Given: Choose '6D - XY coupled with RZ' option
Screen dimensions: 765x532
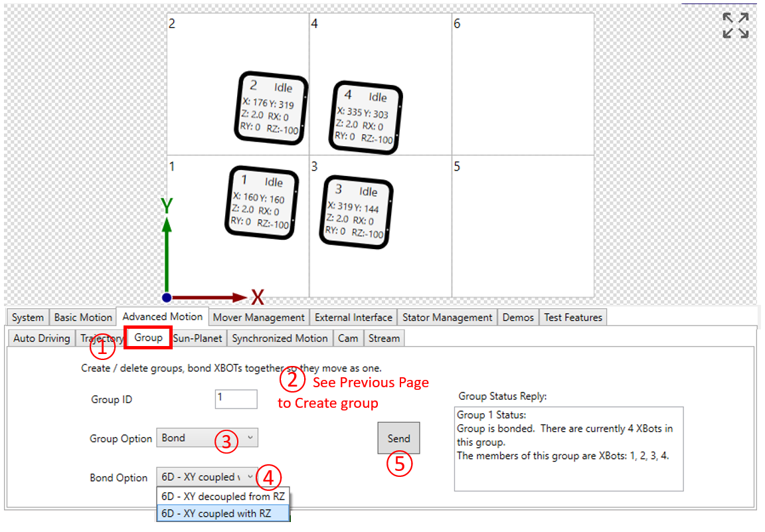Looking at the screenshot, I should 223,513.
